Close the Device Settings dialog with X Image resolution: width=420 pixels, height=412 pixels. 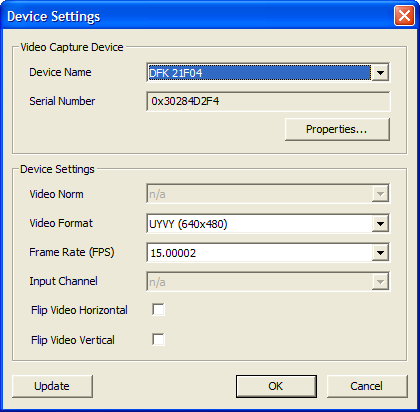point(404,15)
